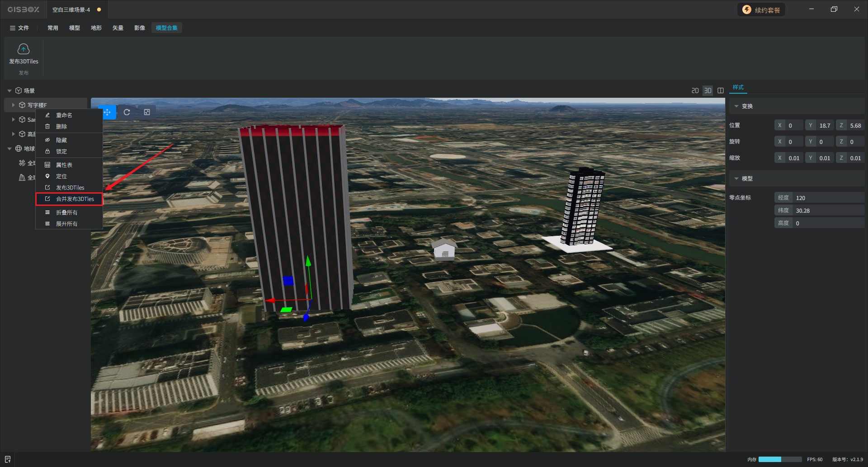Collapse the 变换 section

click(x=736, y=106)
